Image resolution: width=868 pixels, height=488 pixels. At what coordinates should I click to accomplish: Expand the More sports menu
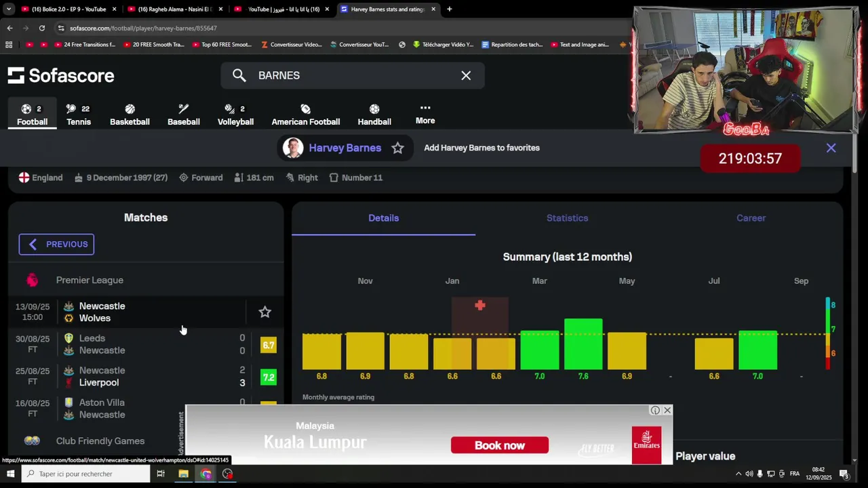pyautogui.click(x=425, y=114)
